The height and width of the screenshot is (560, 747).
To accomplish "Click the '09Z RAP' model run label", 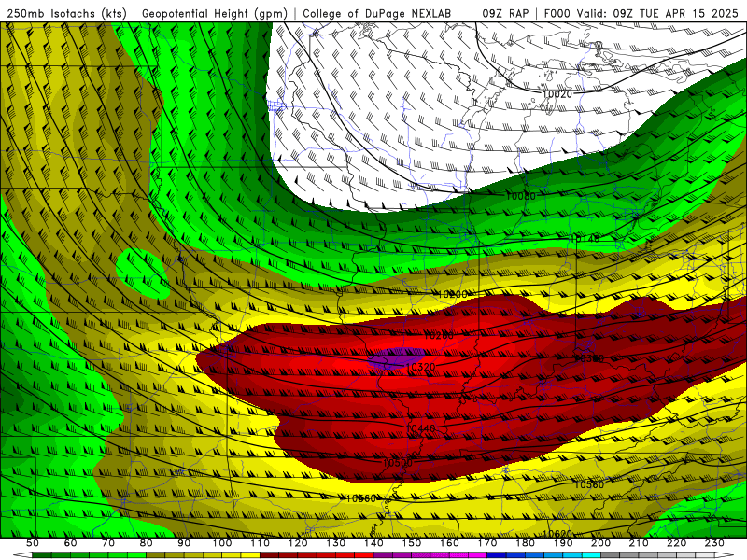I will pyautogui.click(x=505, y=14).
